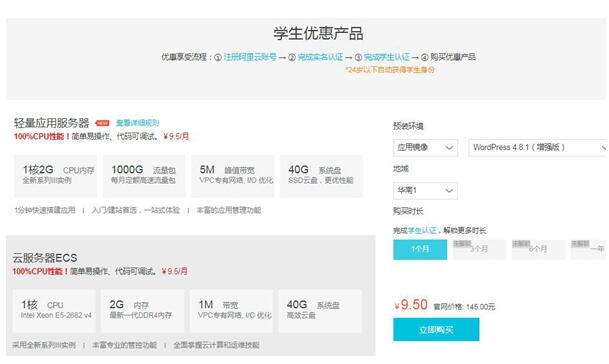This screenshot has width=609, height=364.
Task: Select the 2G 内存 DDR4 card
Action: pos(143,311)
